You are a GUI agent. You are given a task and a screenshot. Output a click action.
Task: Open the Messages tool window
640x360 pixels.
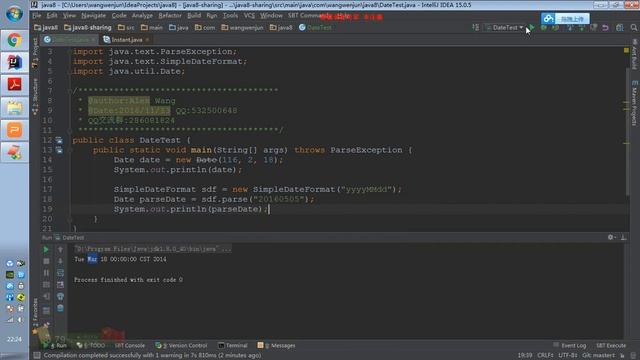coord(276,345)
